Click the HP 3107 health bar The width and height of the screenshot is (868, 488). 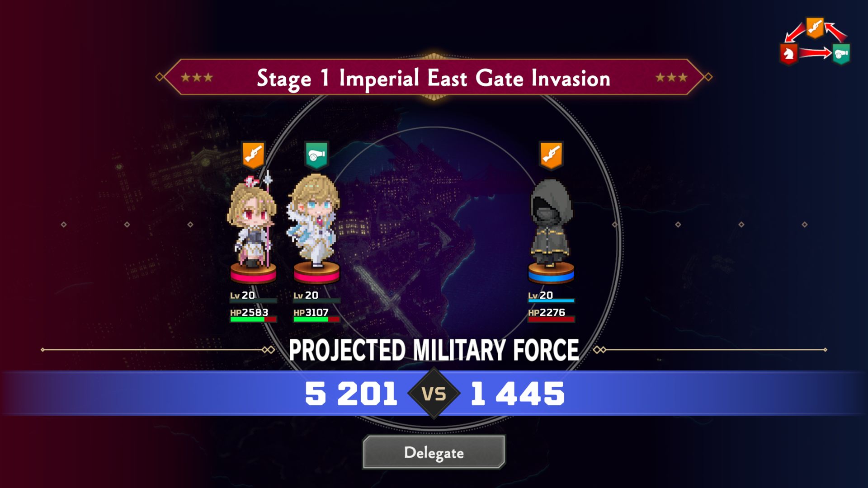click(x=316, y=319)
